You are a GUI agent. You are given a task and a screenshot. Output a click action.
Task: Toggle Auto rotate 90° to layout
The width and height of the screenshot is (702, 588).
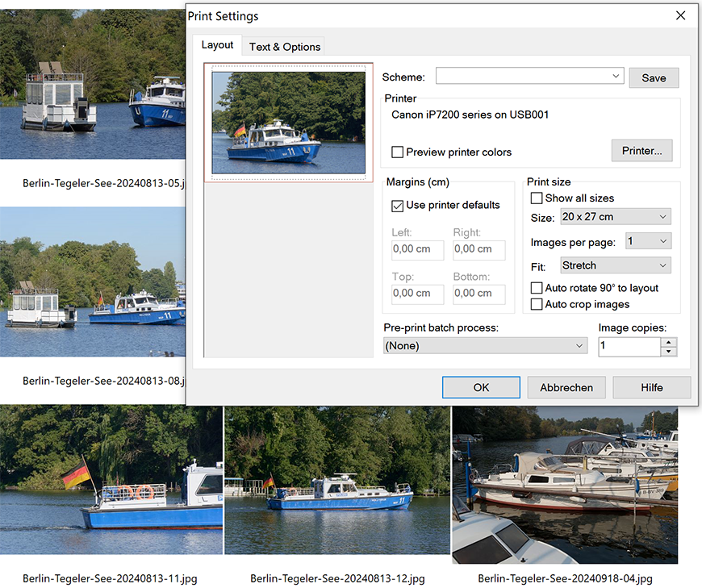pos(537,288)
